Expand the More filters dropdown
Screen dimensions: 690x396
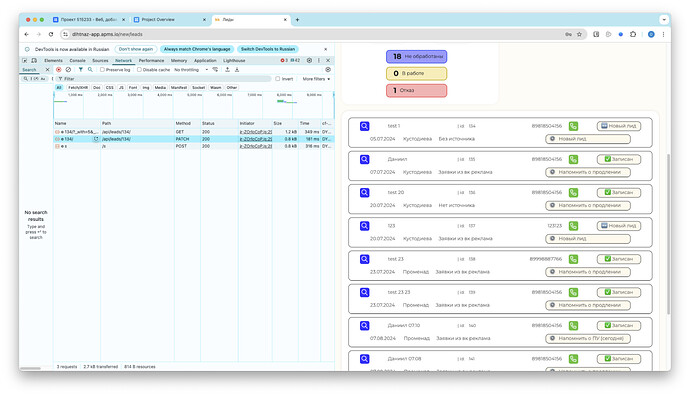(x=316, y=79)
